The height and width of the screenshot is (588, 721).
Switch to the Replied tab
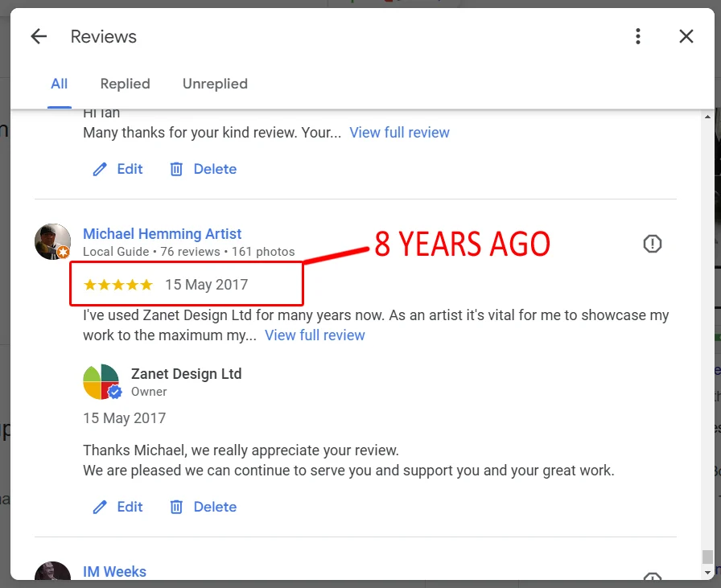pyautogui.click(x=125, y=84)
